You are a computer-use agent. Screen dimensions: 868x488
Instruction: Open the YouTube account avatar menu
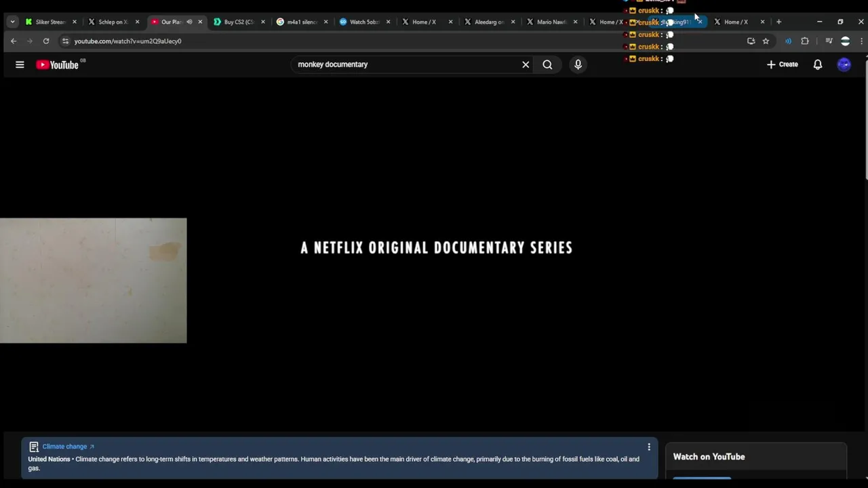tap(844, 64)
